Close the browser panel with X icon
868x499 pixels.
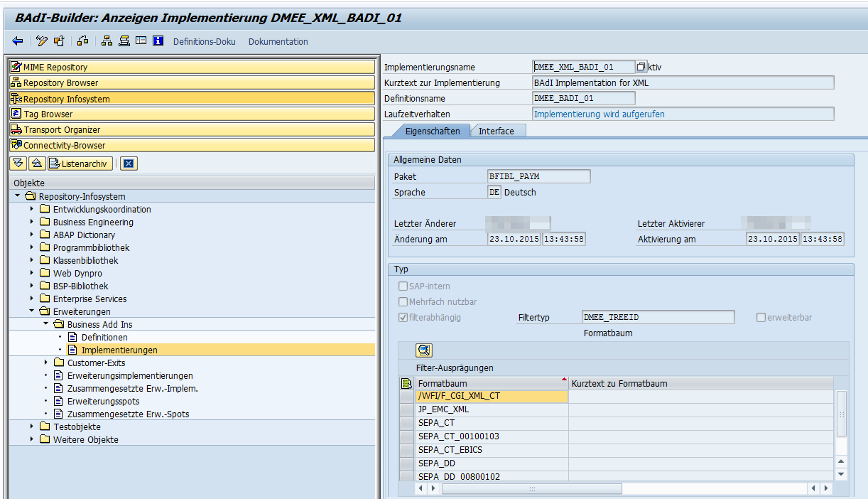[129, 163]
